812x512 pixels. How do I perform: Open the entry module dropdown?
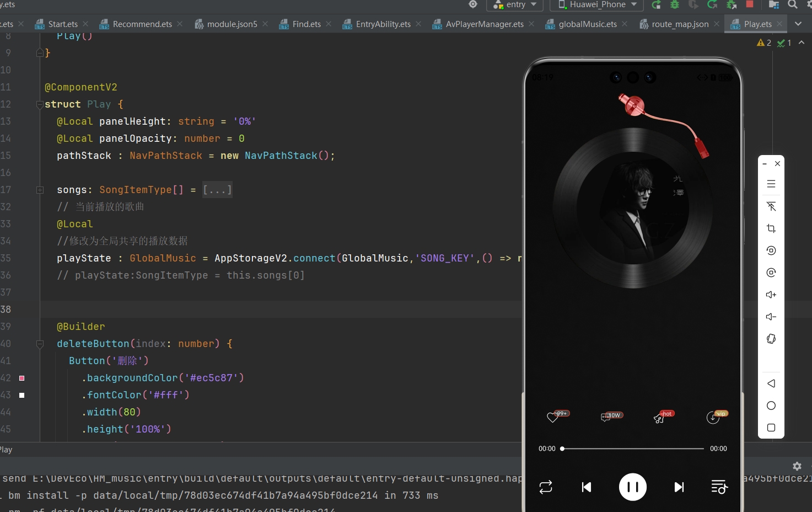pyautogui.click(x=515, y=5)
